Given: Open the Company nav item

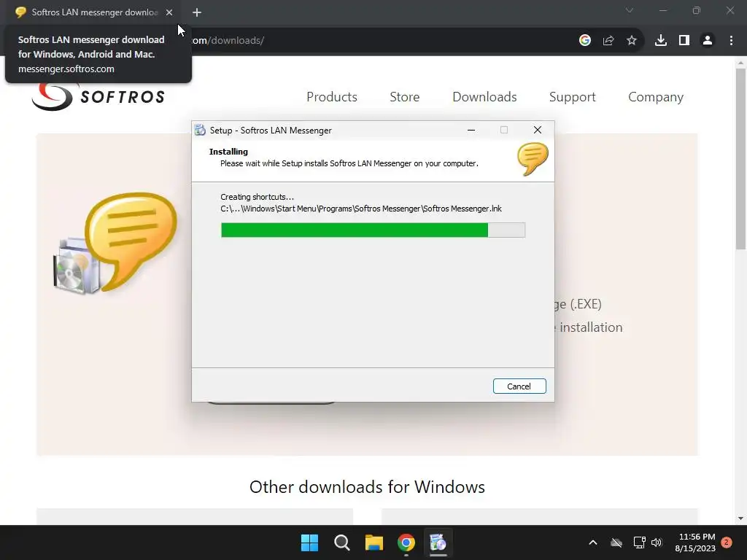Looking at the screenshot, I should pyautogui.click(x=656, y=97).
